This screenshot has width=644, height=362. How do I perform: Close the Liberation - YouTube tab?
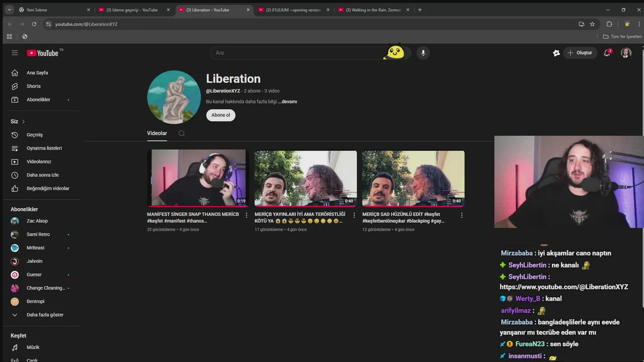(x=248, y=10)
